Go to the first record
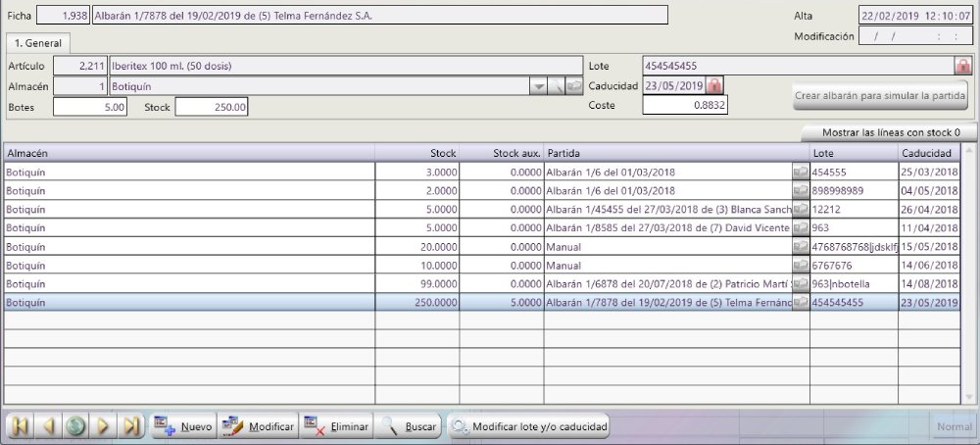980x445 pixels. [20, 426]
